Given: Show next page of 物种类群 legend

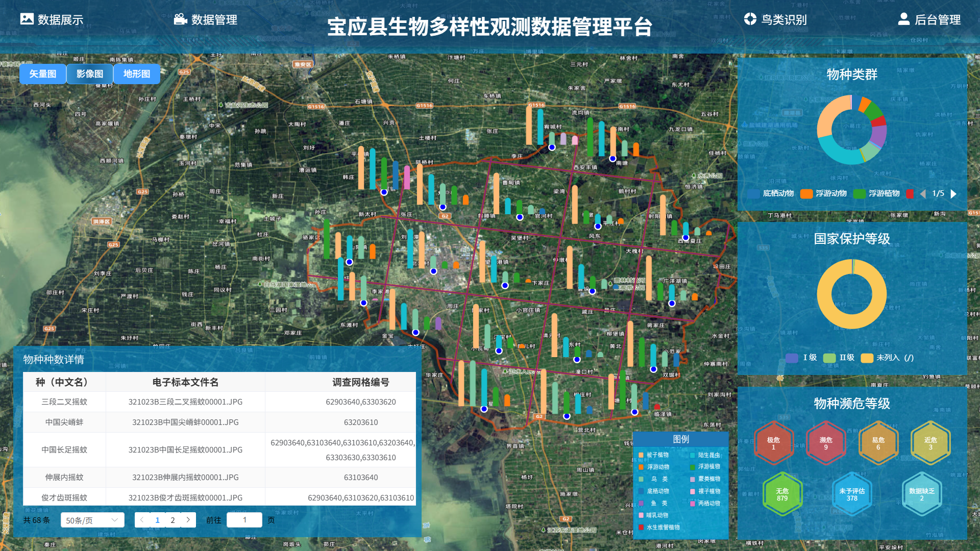Looking at the screenshot, I should tap(953, 193).
